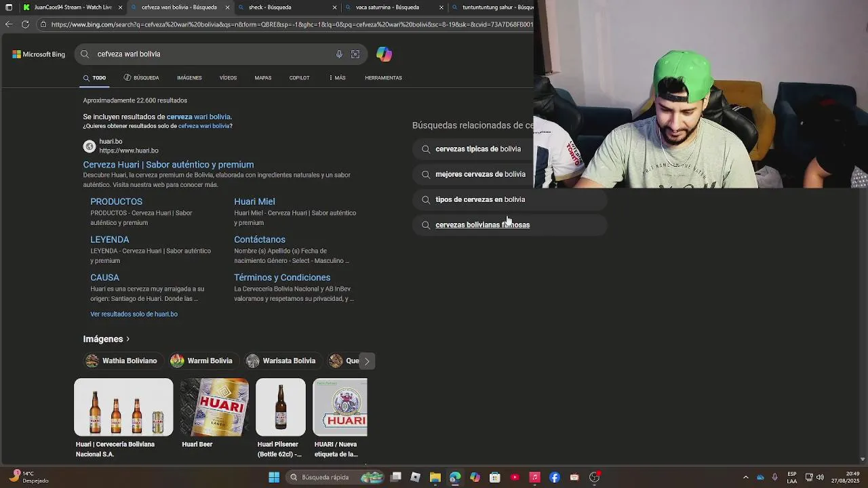This screenshot has height=488, width=868.
Task: Show hidden system tray icons chevron
Action: [x=746, y=477]
